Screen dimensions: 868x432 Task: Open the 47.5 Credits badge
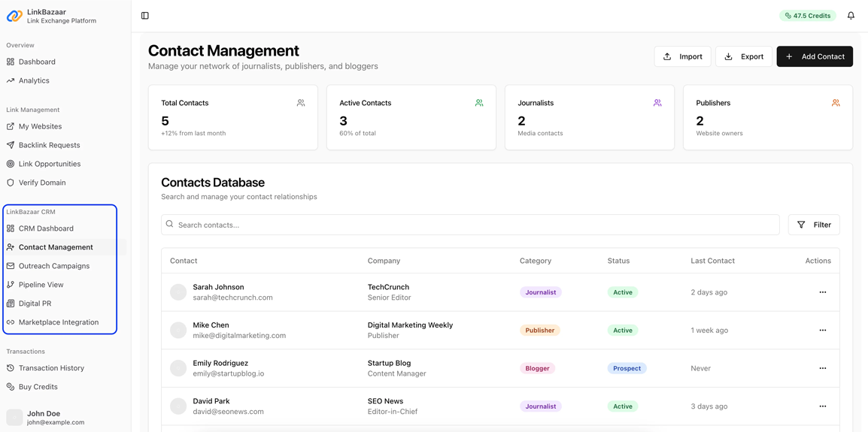pos(807,16)
